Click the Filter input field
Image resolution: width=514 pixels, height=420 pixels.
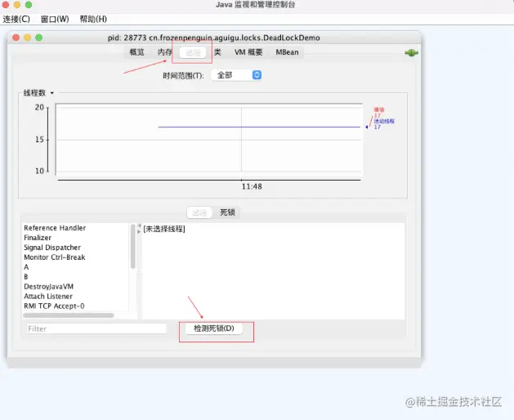(x=96, y=328)
